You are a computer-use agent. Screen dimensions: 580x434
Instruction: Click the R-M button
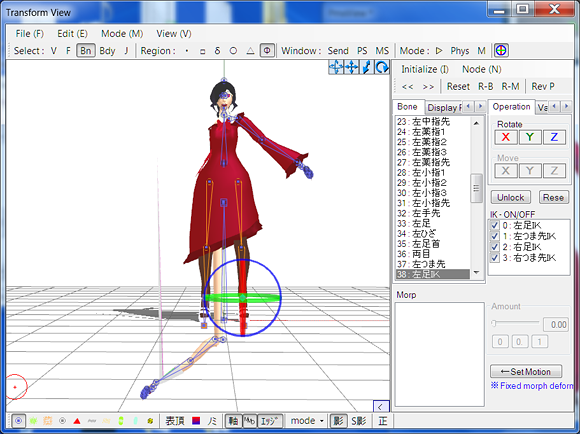(x=510, y=87)
